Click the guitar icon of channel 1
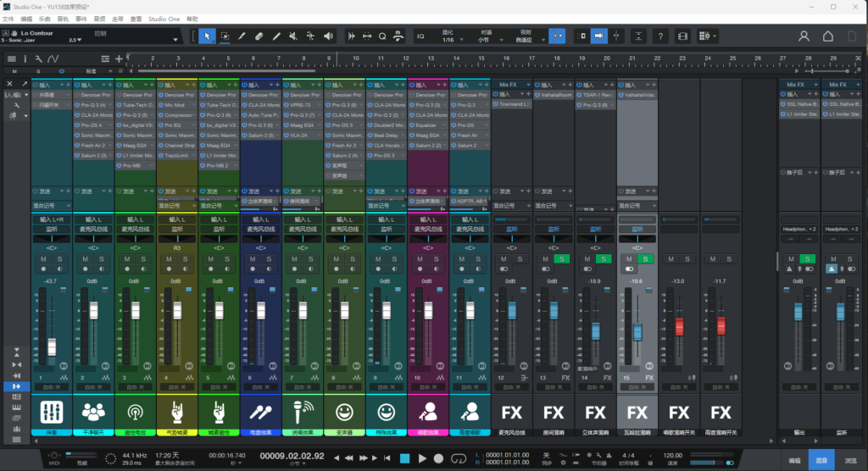This screenshot has width=868, height=471. (x=51, y=413)
